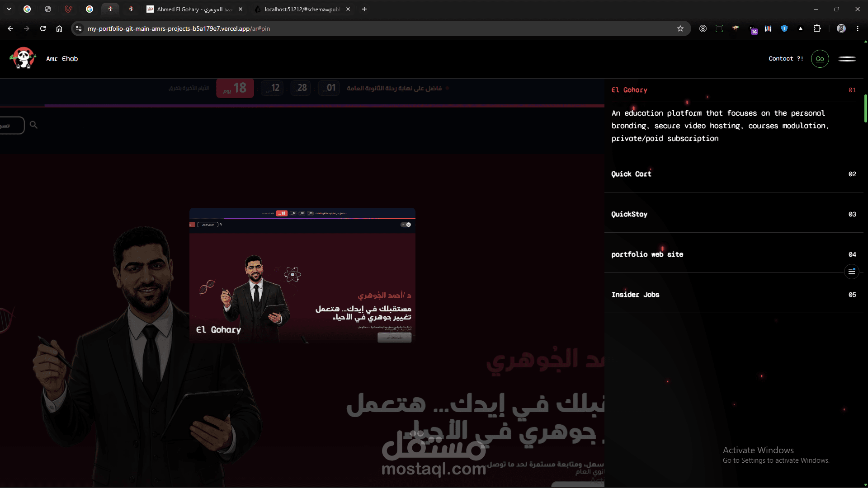The width and height of the screenshot is (868, 488).
Task: Close the Ahmed El Gohary tab
Action: (x=241, y=9)
